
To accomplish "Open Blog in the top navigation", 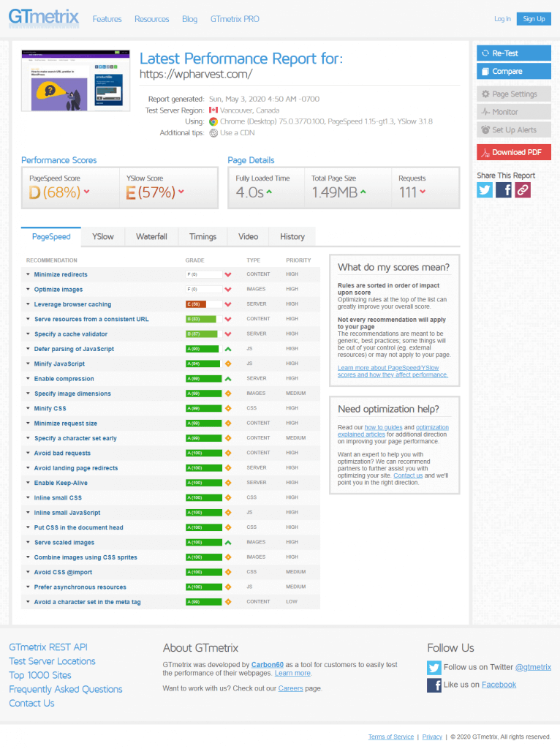I will click(189, 19).
